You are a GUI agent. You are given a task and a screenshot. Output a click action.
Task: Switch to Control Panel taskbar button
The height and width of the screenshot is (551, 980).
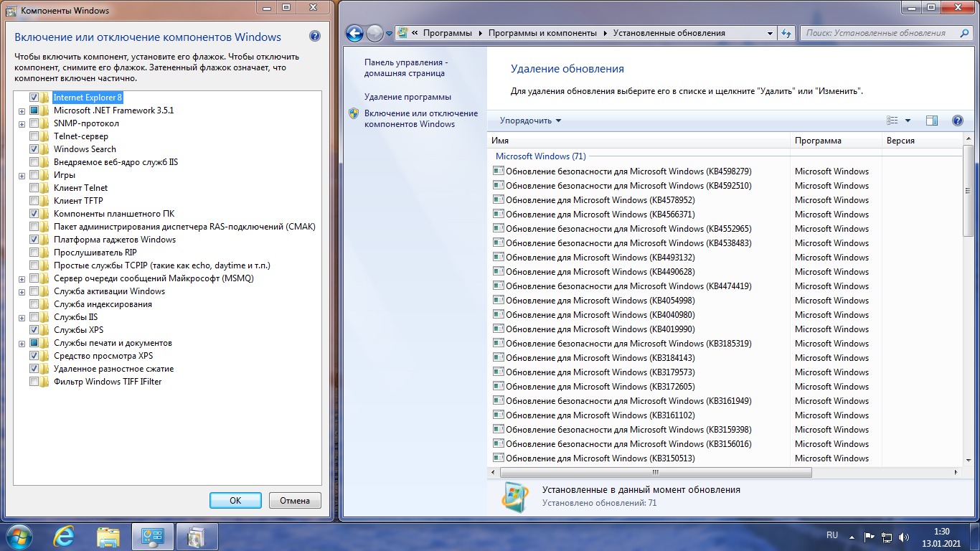tap(153, 537)
